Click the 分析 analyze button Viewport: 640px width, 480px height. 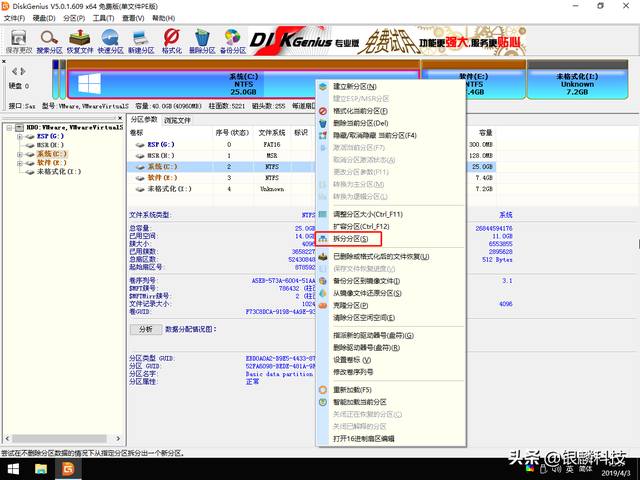click(x=146, y=329)
